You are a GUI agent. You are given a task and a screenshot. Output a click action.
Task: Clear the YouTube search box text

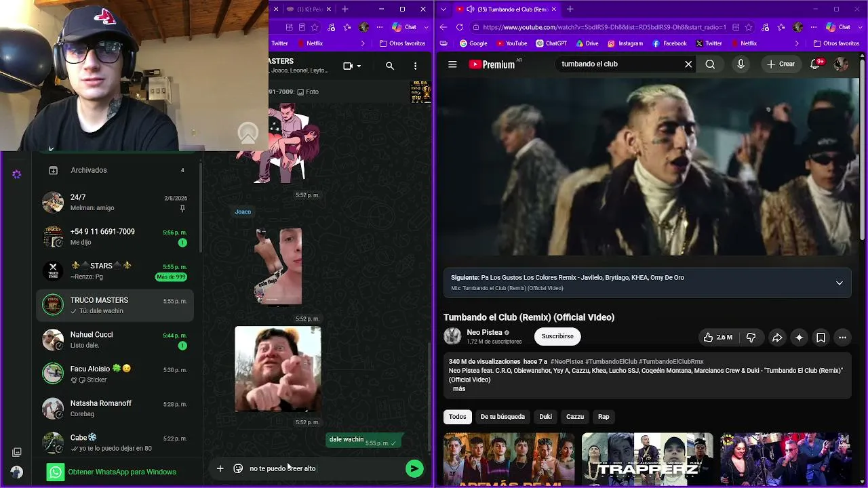688,64
